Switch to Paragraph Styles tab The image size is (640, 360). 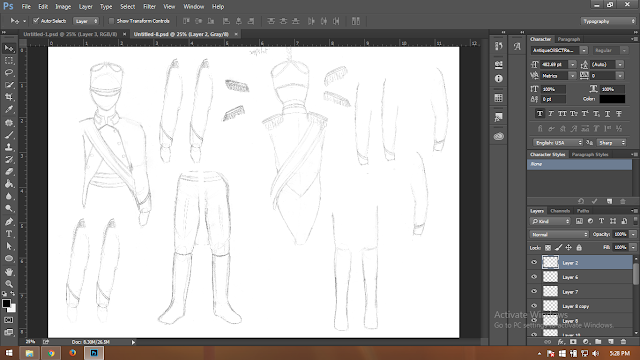click(x=590, y=155)
